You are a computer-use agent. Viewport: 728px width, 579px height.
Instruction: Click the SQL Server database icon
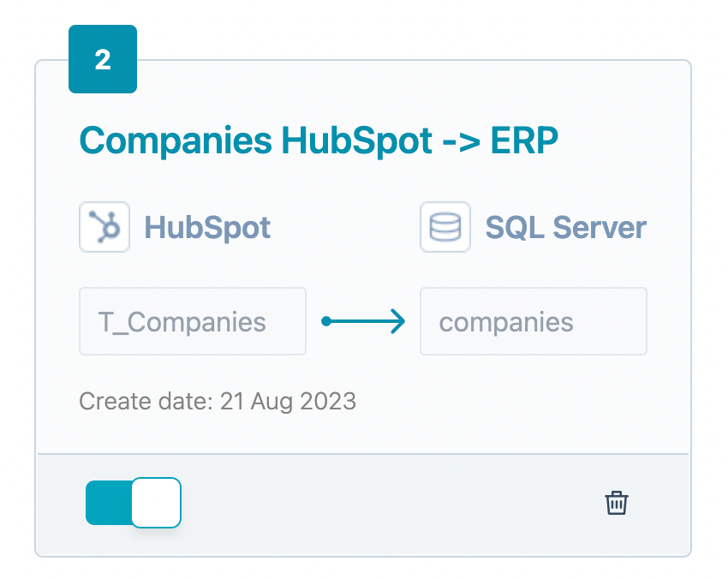click(x=445, y=227)
